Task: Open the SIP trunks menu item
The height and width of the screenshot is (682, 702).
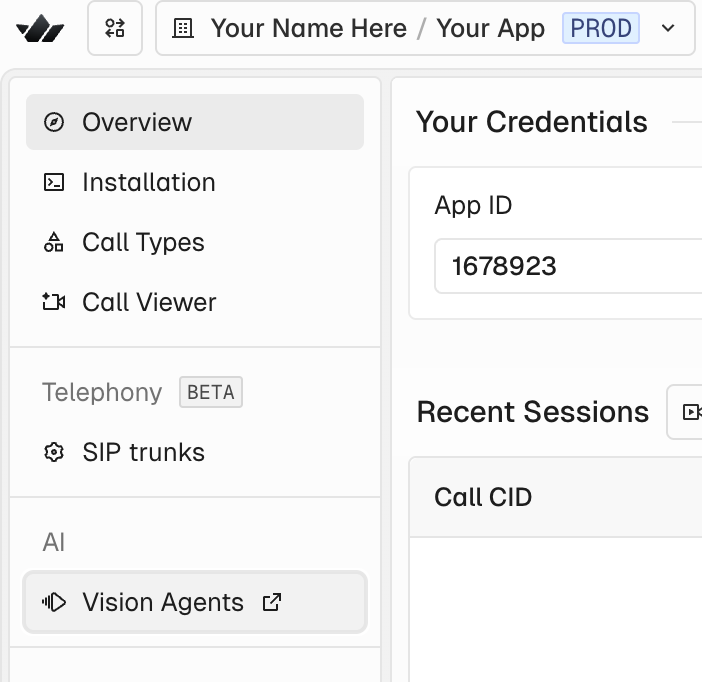Action: [195, 452]
